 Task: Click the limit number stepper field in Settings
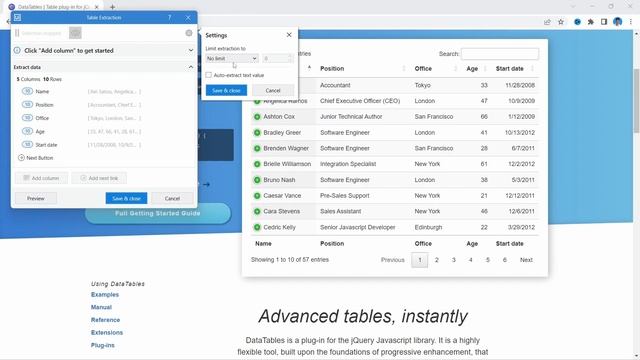pos(278,58)
